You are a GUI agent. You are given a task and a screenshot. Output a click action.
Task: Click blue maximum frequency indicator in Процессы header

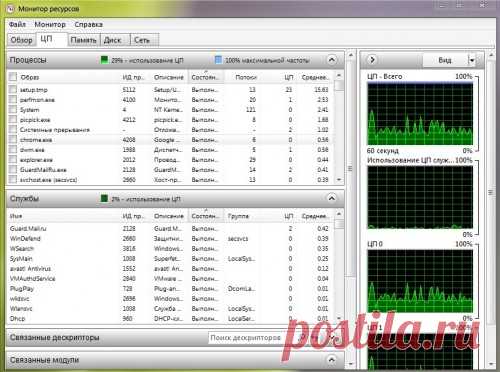pyautogui.click(x=218, y=60)
